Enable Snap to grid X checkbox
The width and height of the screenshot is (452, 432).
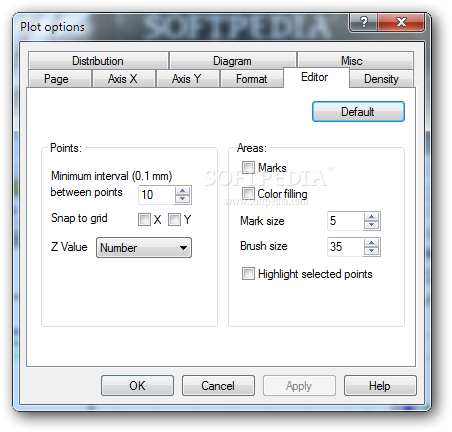point(144,220)
